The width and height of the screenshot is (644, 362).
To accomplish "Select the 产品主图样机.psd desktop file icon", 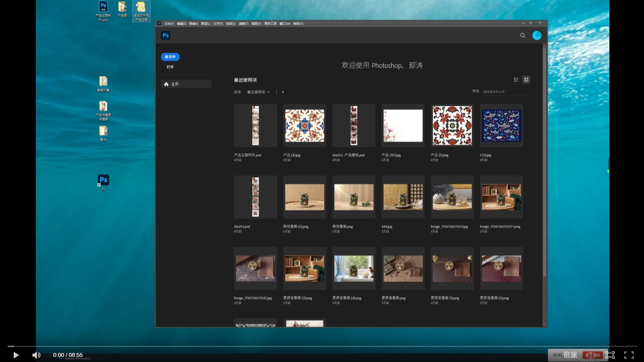I will (103, 11).
